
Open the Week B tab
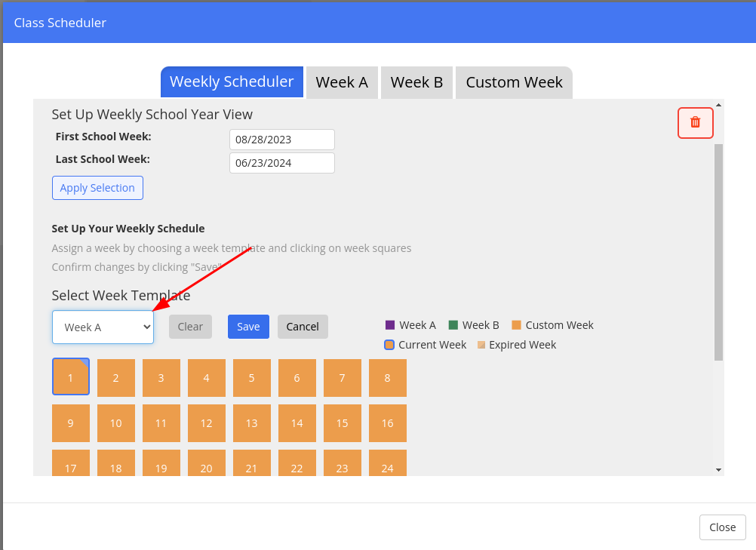coord(416,82)
